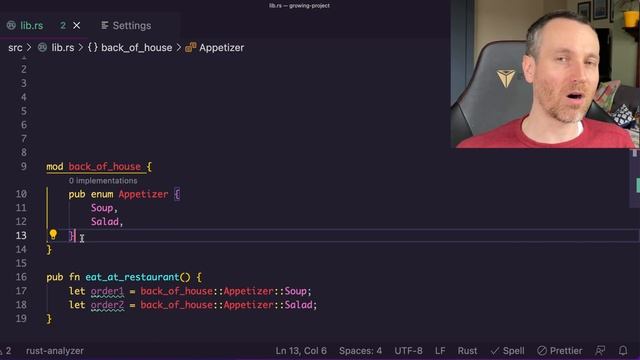
Task: Click the warnings count in status bar
Action: 6,351
